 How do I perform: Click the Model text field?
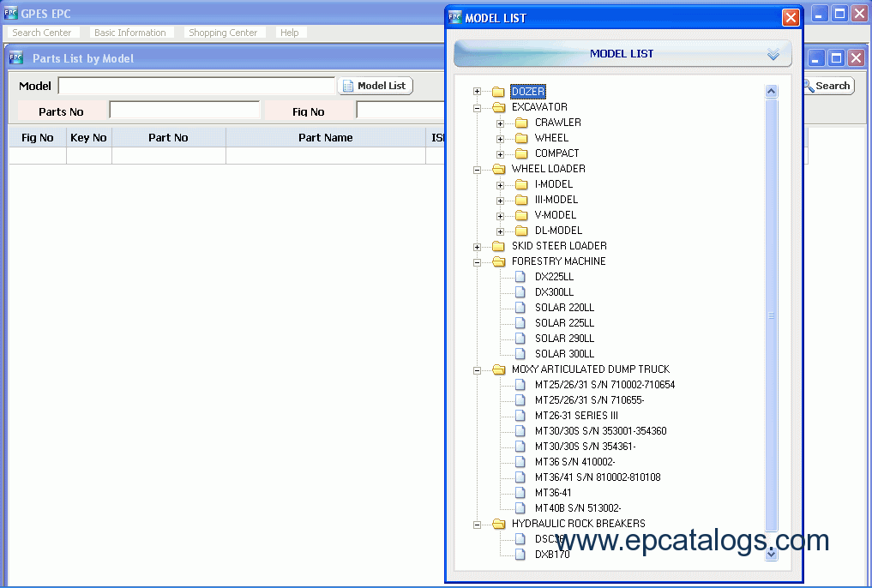(197, 86)
